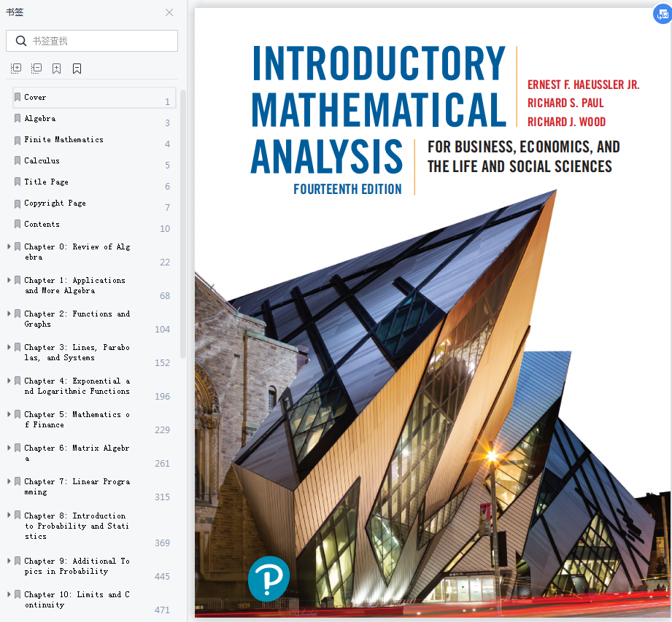The height and width of the screenshot is (622, 672).
Task: Click the blue floating button above the page
Action: coord(662,14)
